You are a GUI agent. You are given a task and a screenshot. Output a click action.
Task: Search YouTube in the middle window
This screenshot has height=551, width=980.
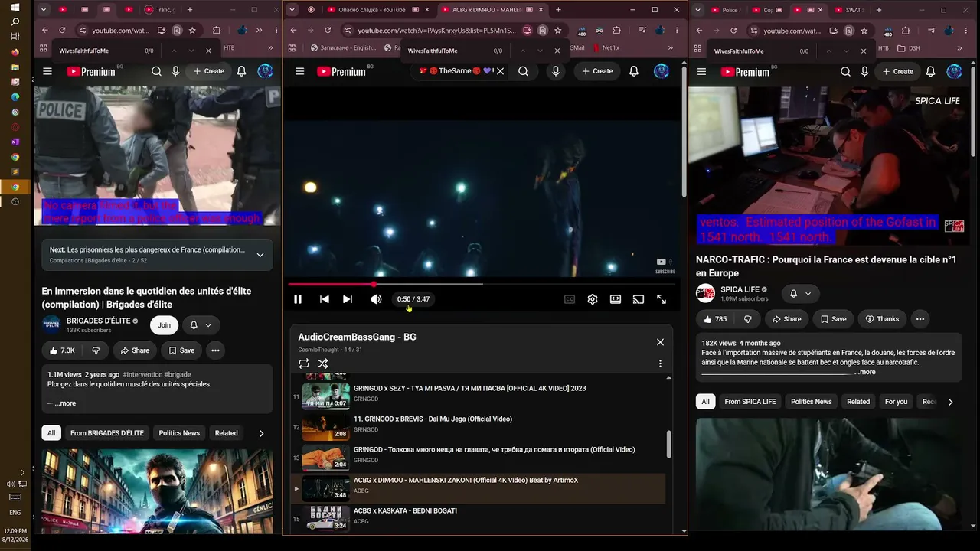(523, 71)
